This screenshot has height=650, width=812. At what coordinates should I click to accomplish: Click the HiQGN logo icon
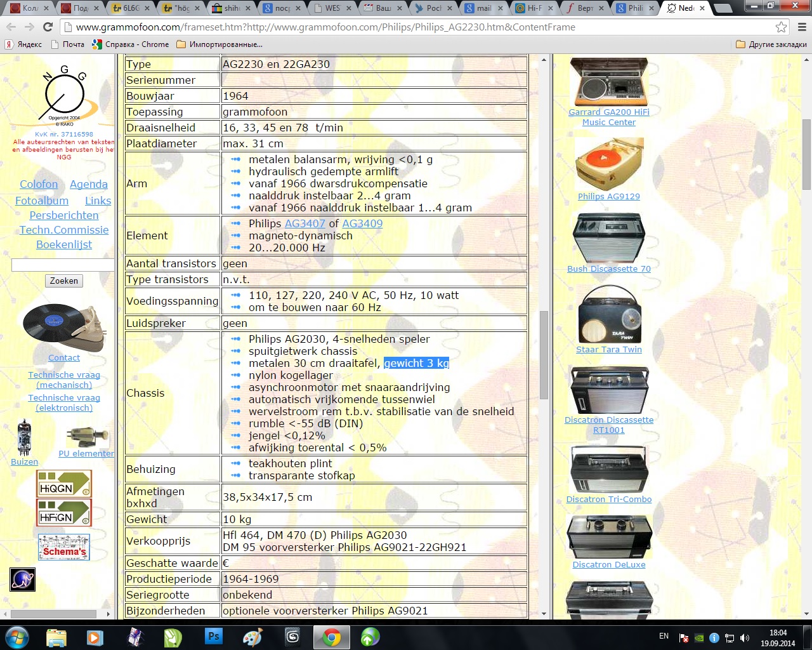pos(64,484)
